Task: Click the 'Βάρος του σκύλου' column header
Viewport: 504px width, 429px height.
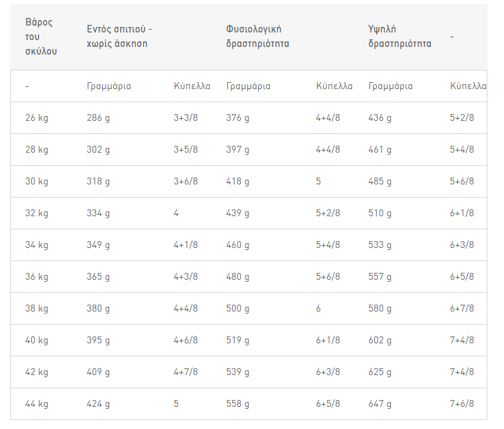Action: tap(41, 37)
